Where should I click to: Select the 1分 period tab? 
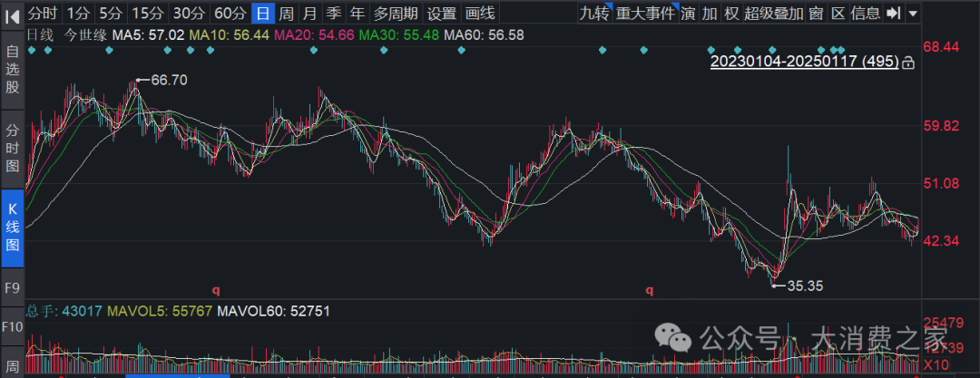(78, 13)
